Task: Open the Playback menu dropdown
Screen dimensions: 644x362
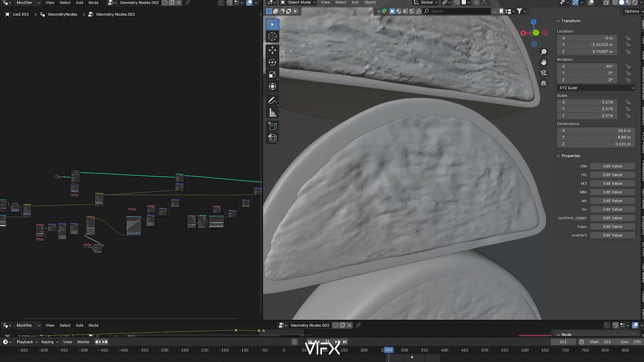Action: 27,342
